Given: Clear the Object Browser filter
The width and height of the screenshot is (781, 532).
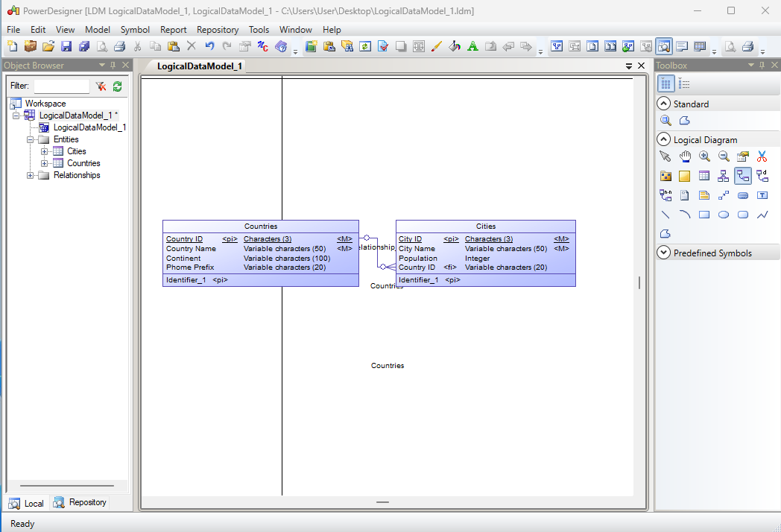Looking at the screenshot, I should point(101,86).
